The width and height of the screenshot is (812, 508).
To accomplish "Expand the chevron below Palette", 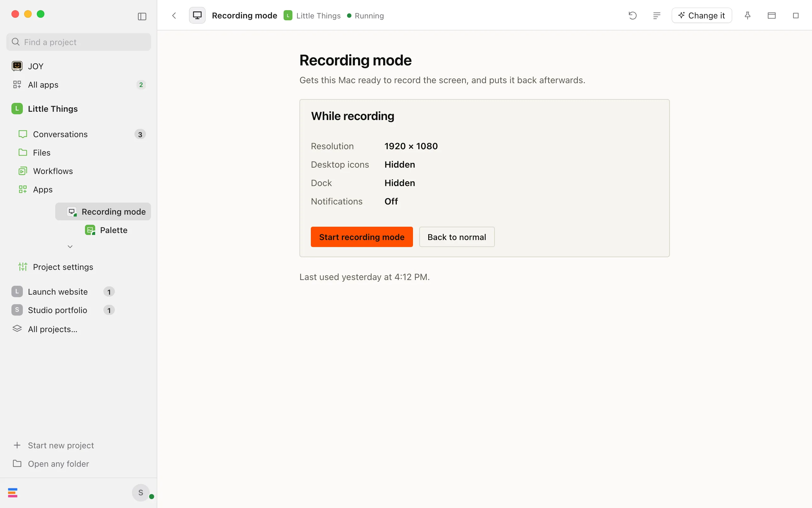I will (x=70, y=247).
